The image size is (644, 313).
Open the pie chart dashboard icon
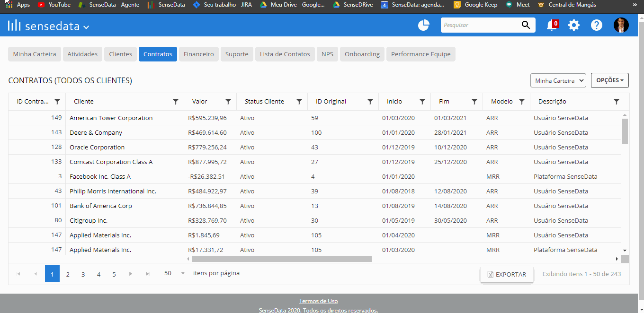(x=423, y=26)
